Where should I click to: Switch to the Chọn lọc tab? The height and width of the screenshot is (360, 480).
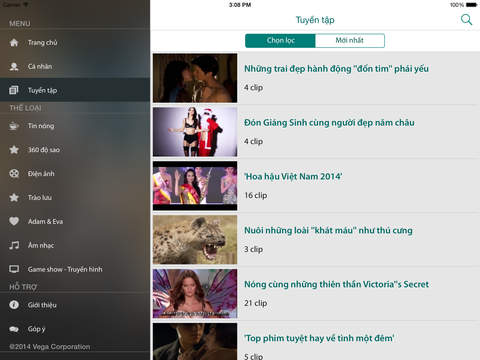point(280,41)
